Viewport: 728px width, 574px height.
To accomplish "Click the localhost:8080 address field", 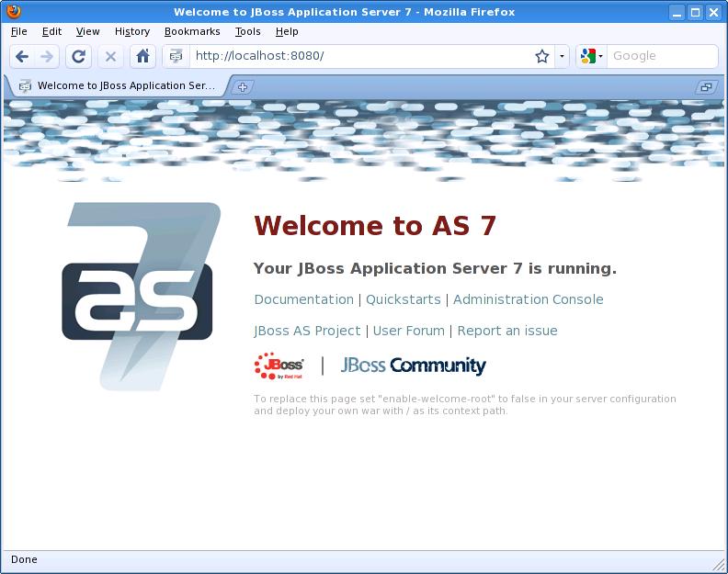I will [x=360, y=56].
